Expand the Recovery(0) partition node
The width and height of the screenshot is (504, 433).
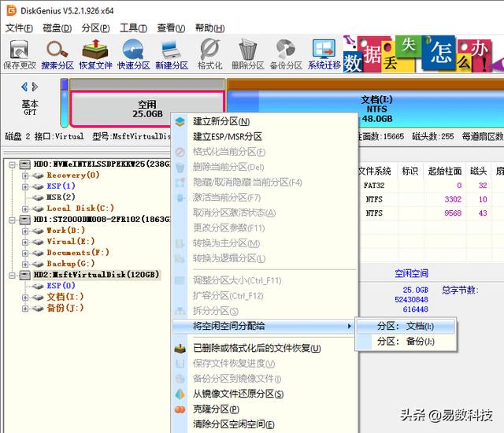coord(24,176)
